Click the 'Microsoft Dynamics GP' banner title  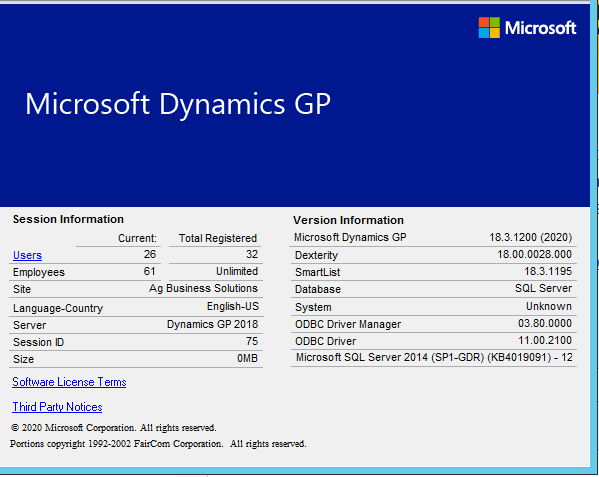(178, 104)
